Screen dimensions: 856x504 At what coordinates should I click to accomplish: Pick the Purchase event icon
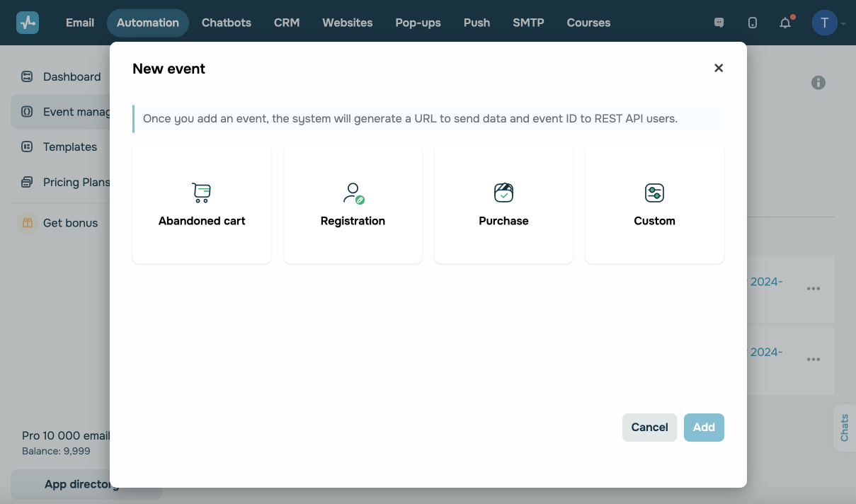tap(503, 193)
